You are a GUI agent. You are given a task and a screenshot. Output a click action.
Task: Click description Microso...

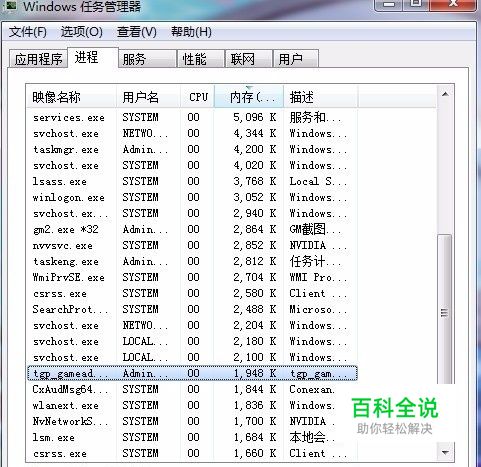point(318,309)
